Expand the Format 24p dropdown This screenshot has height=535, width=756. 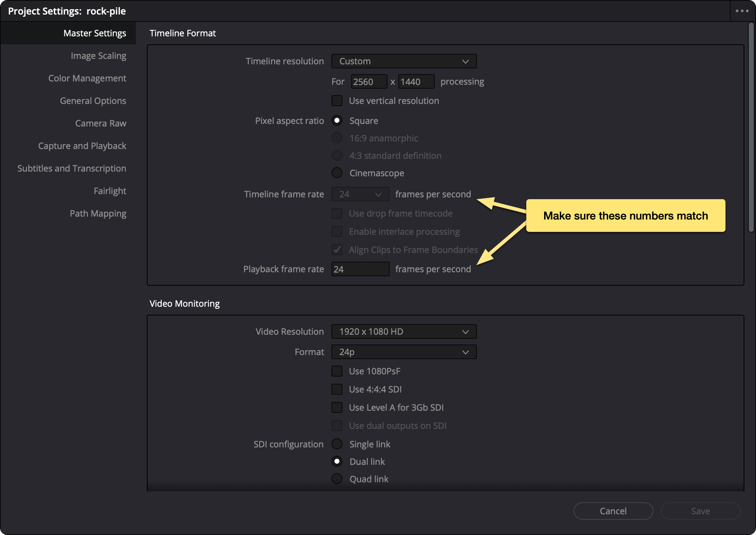404,352
